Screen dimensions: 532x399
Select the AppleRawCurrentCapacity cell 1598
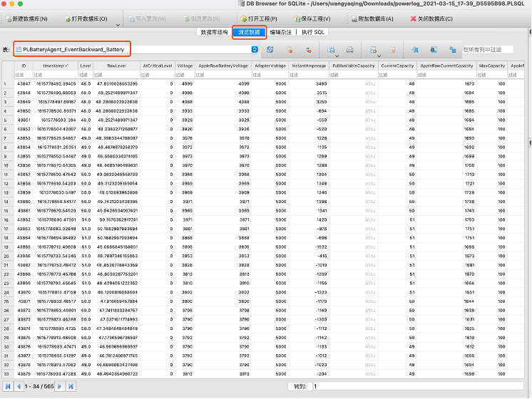(x=446, y=373)
